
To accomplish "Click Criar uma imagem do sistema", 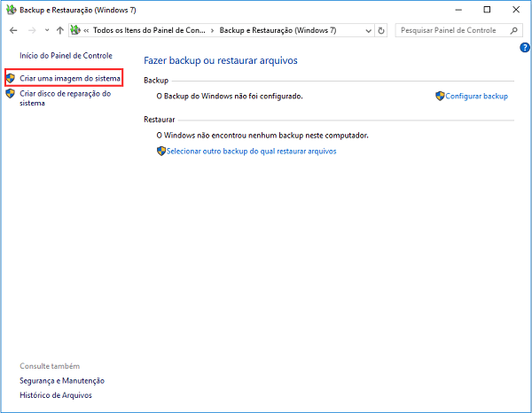I will [x=70, y=78].
